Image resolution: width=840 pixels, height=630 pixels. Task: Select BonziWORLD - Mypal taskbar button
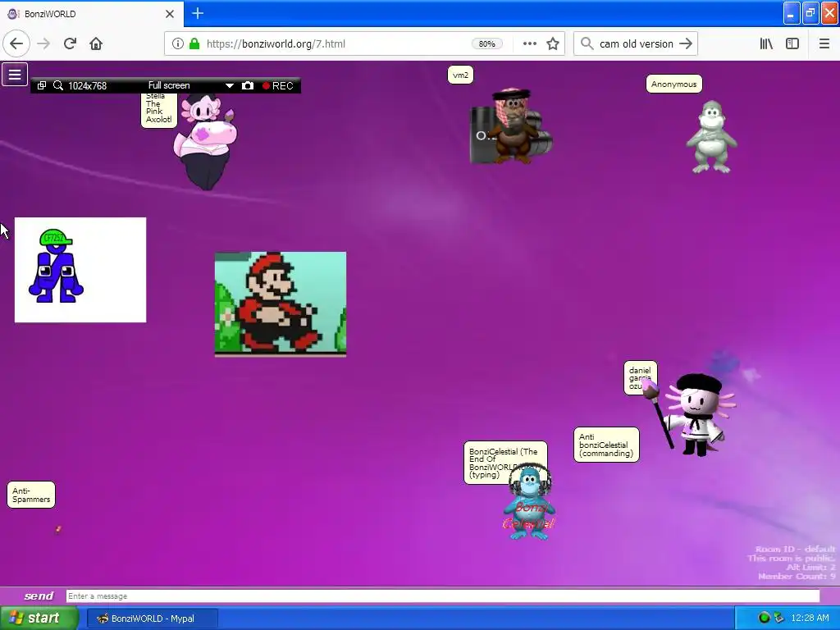152,619
